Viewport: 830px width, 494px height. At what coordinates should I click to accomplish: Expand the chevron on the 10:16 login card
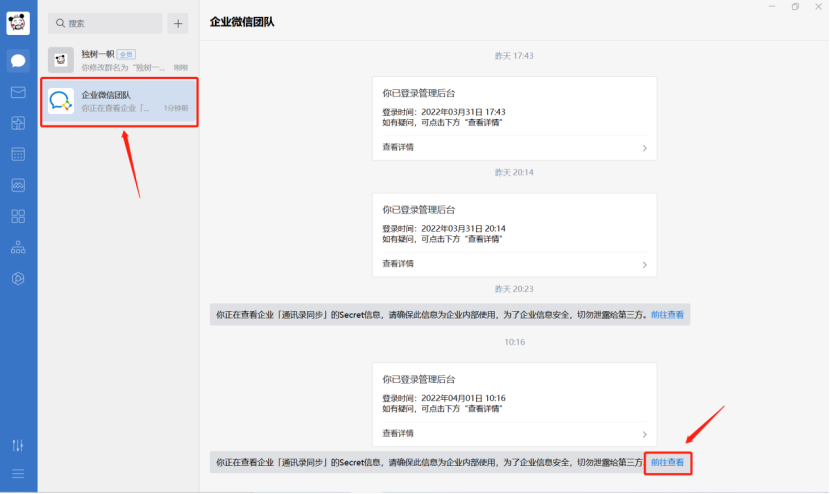644,434
